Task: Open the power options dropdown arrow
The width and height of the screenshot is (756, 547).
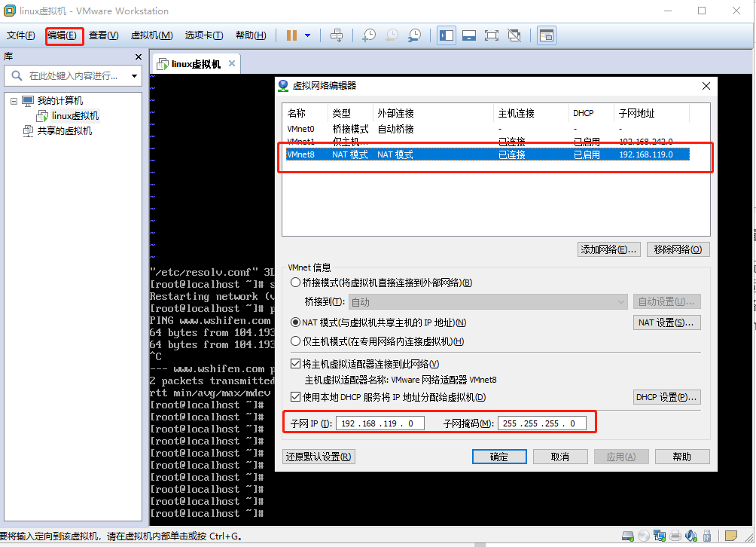Action: click(x=308, y=35)
